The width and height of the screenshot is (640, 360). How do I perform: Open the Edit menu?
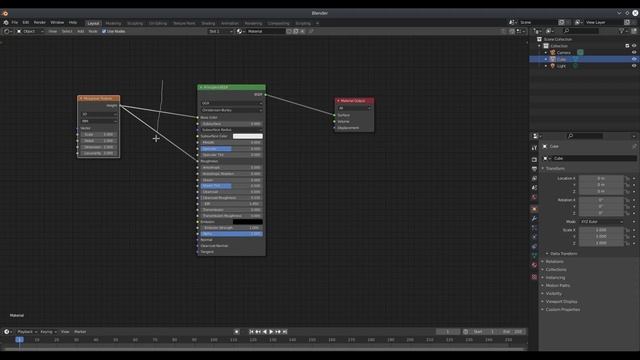pos(26,22)
